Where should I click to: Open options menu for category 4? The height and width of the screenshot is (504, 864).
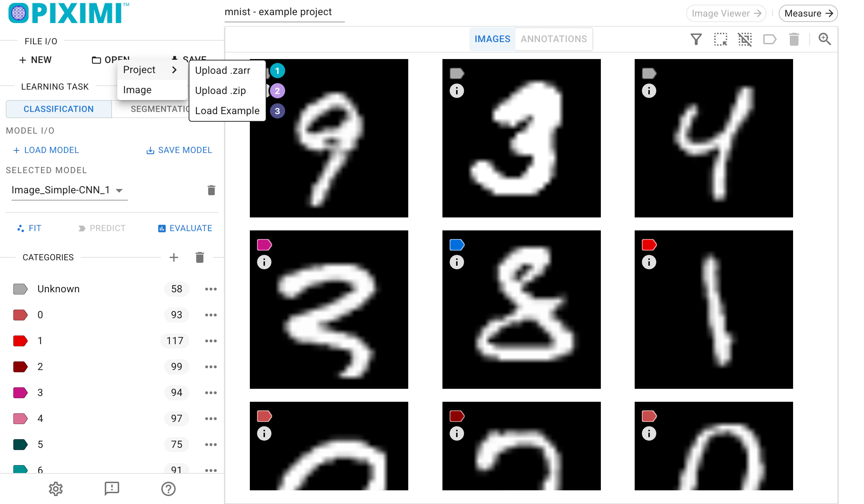211,419
